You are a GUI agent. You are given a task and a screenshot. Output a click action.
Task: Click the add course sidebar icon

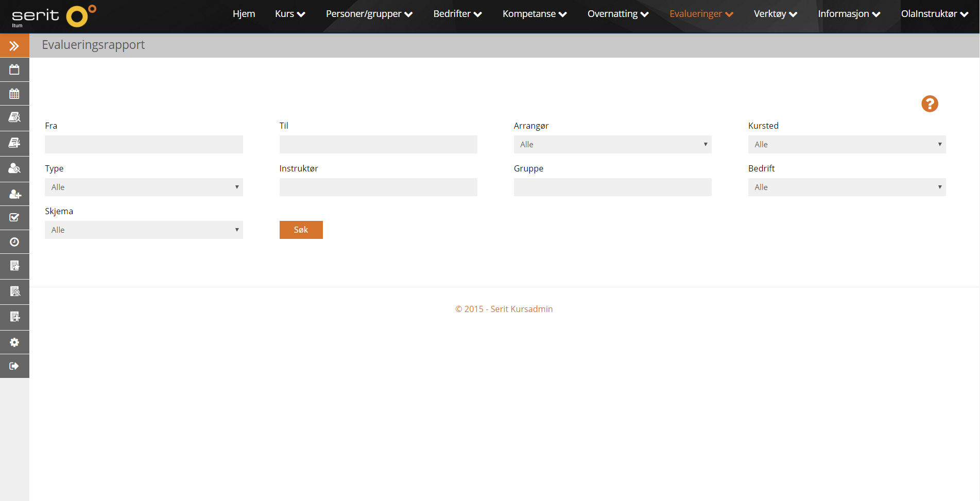[x=14, y=143]
